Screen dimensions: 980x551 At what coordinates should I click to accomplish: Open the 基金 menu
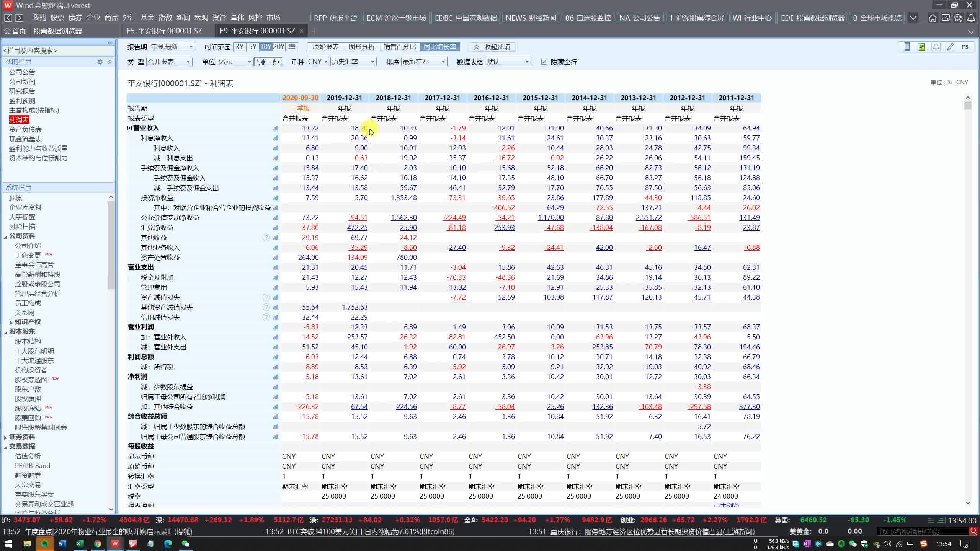coord(147,18)
